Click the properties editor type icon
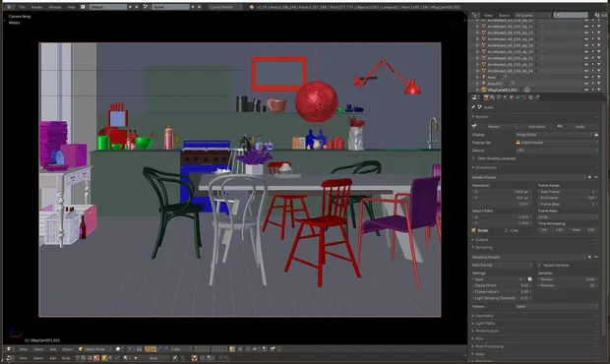Screen dimensions: 610x364 click(474, 97)
